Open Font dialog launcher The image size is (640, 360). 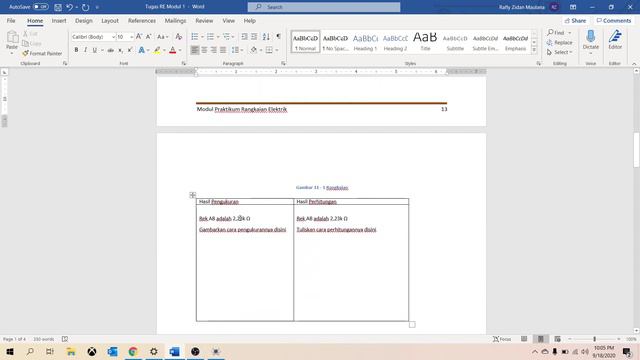[184, 63]
